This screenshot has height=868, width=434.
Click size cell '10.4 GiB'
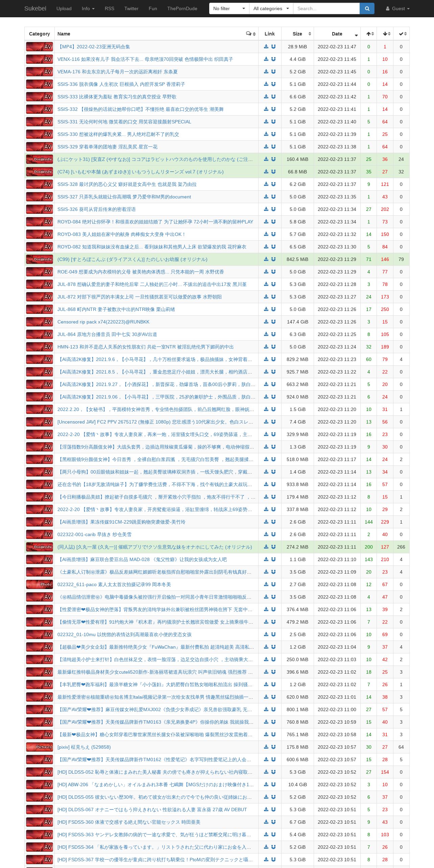point(297,785)
